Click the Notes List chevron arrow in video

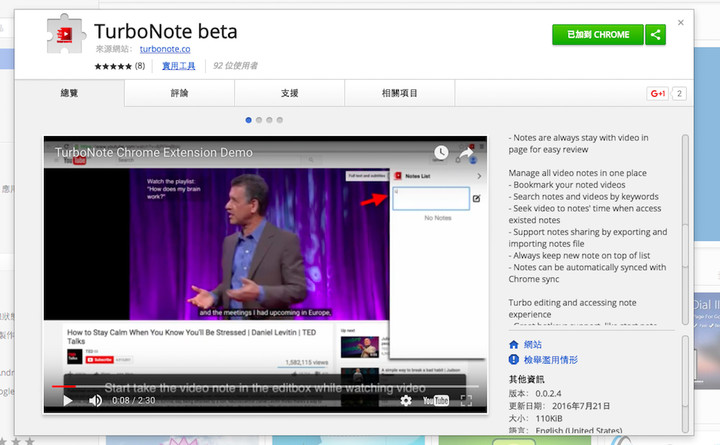pos(479,176)
